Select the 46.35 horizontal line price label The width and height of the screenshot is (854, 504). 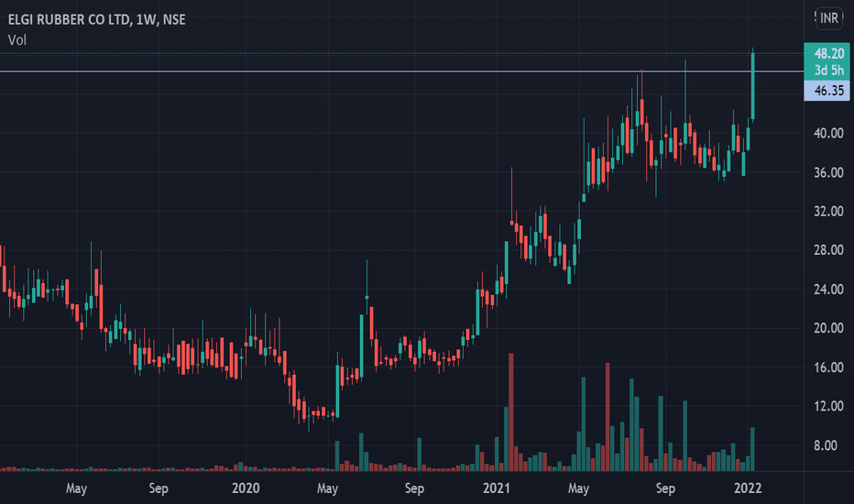(828, 91)
